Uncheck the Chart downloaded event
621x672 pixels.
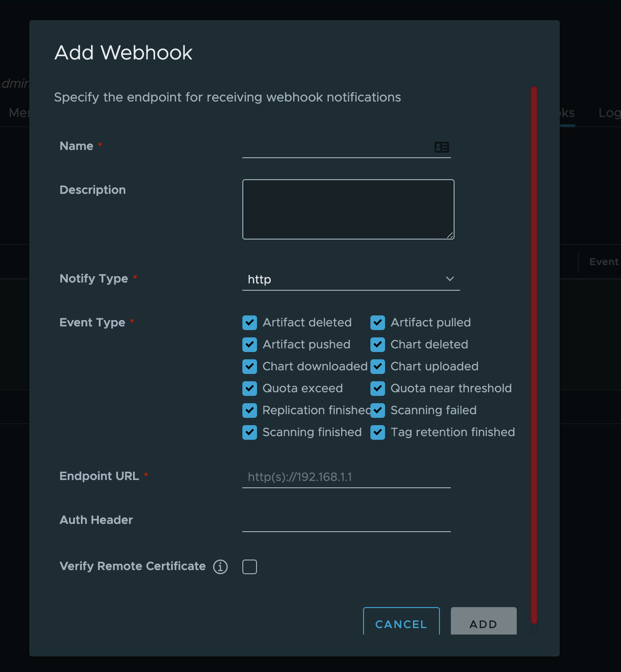pos(250,367)
